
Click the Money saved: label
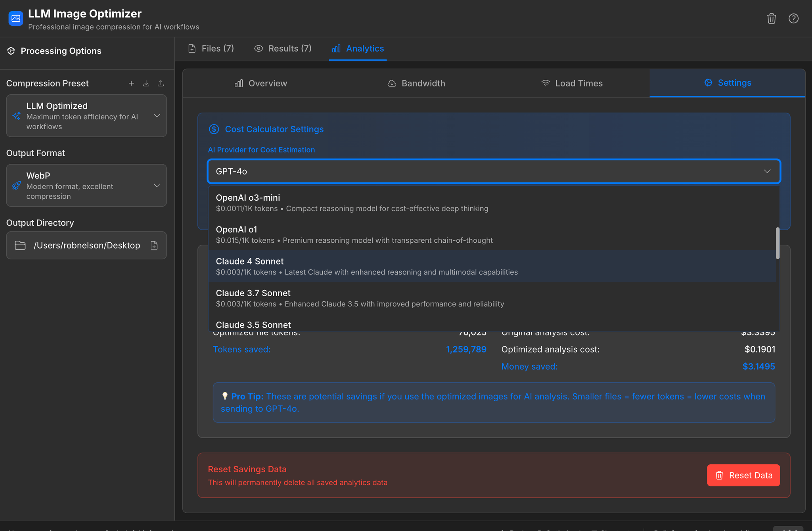(529, 366)
